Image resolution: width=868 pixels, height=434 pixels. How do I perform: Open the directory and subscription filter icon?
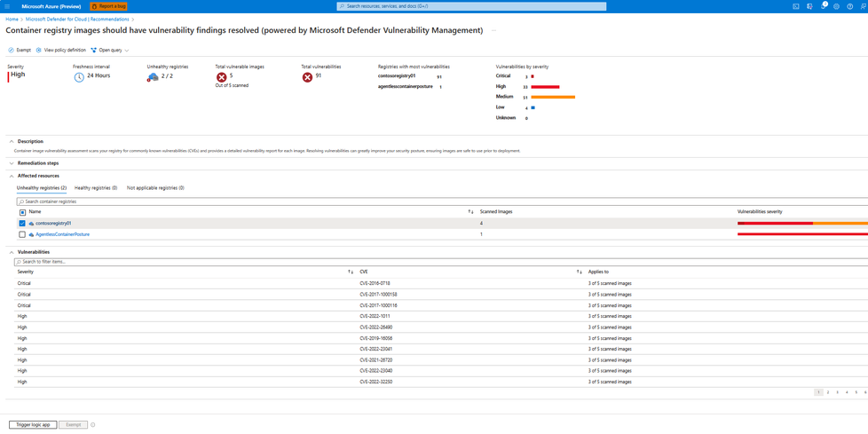pos(809,6)
